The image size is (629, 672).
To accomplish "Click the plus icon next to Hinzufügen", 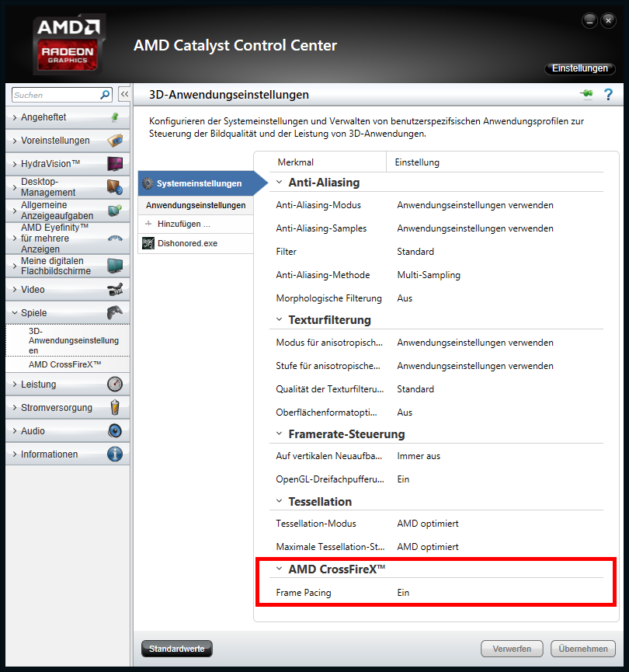I will coord(148,223).
